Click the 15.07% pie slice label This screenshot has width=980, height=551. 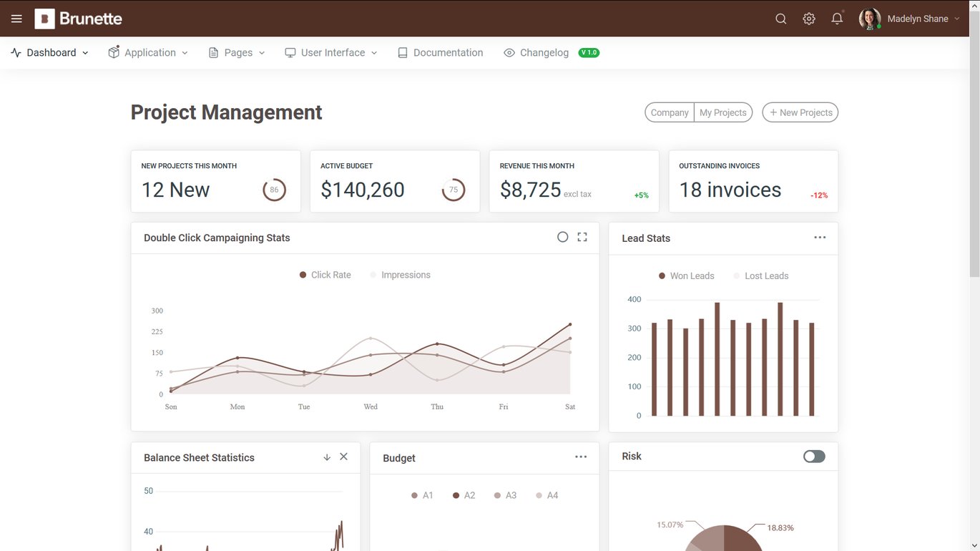670,525
